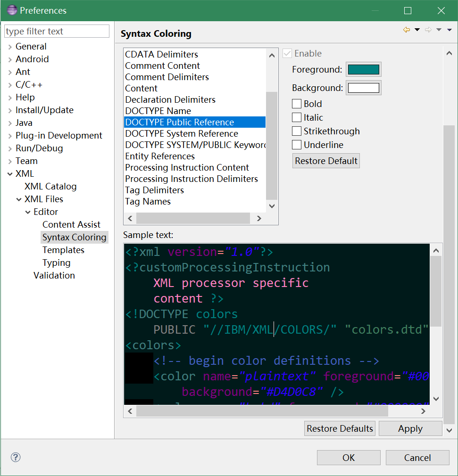Expand the Plug-in Development category
Screen dimensions: 458x476
click(x=10, y=136)
